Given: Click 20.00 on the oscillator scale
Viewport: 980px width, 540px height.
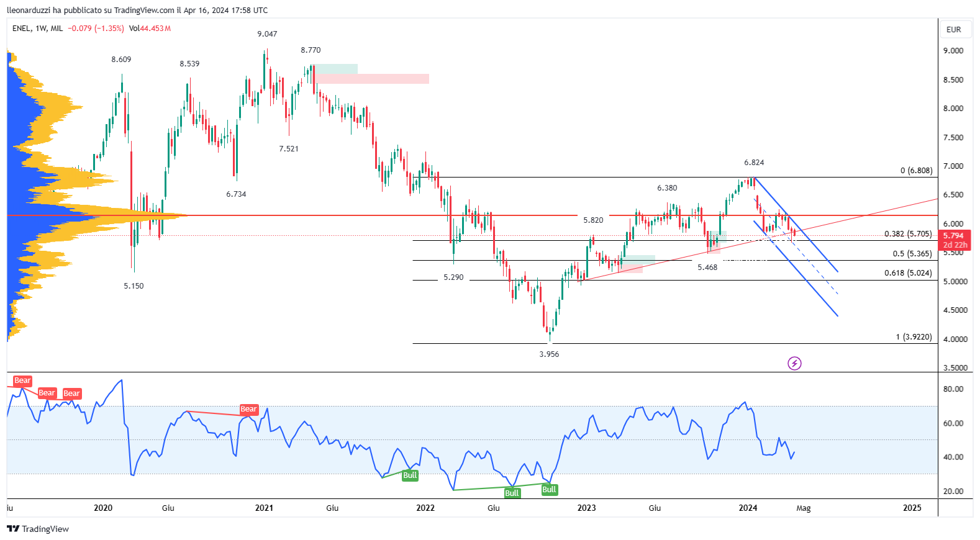Looking at the screenshot, I should point(953,492).
